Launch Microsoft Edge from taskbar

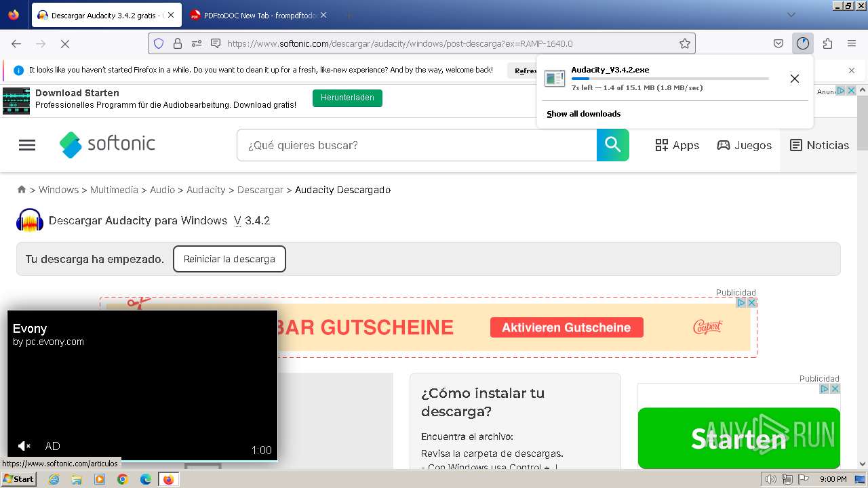click(146, 479)
